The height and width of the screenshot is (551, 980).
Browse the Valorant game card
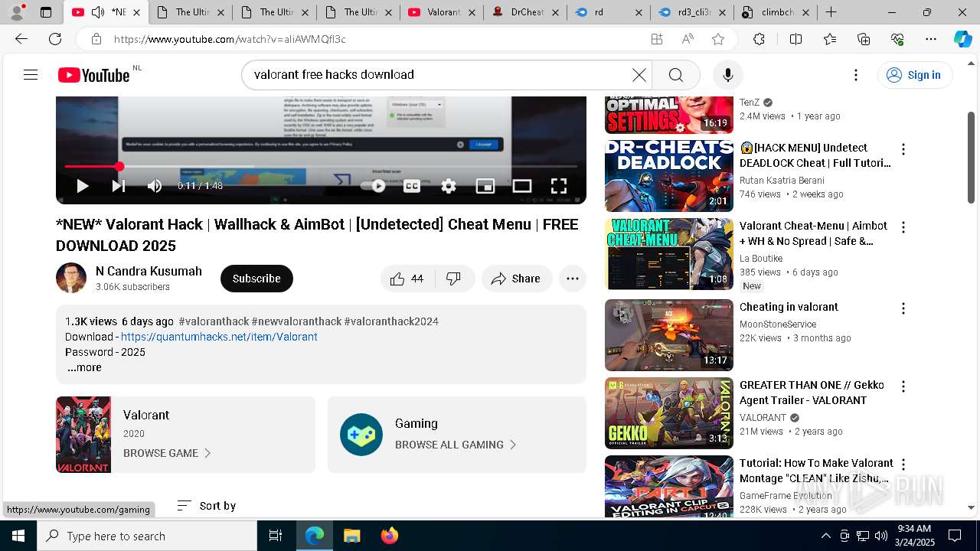[x=185, y=435]
